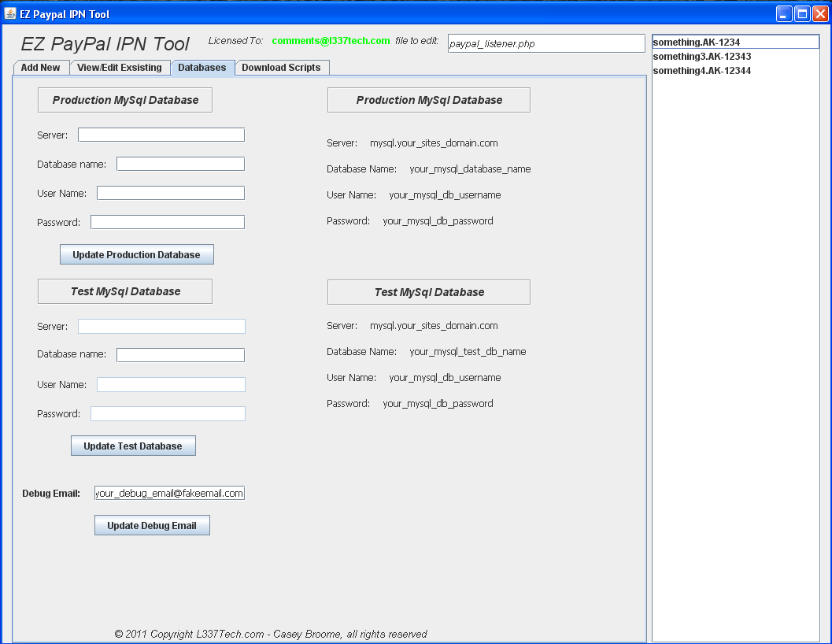Focus the Production Password field
The image size is (832, 644).
pos(168,222)
